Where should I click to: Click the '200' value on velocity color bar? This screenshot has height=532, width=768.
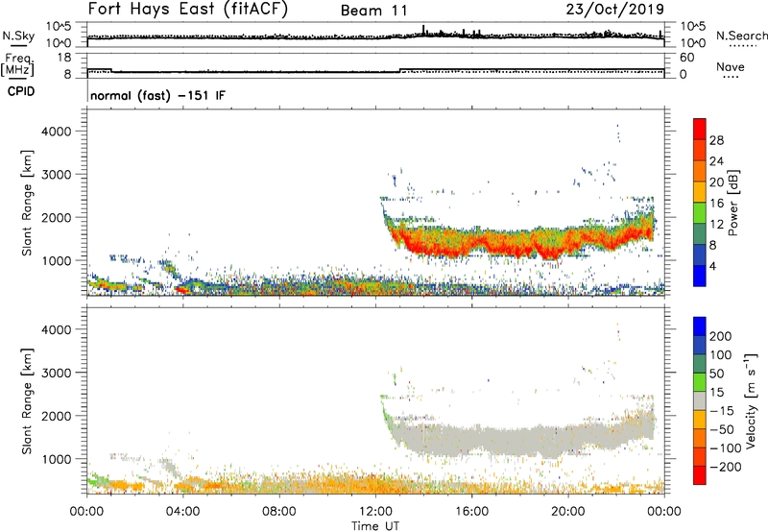click(x=720, y=336)
